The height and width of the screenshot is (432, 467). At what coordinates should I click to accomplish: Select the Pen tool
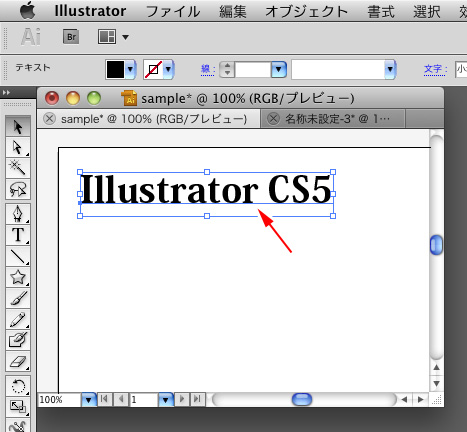click(x=18, y=214)
